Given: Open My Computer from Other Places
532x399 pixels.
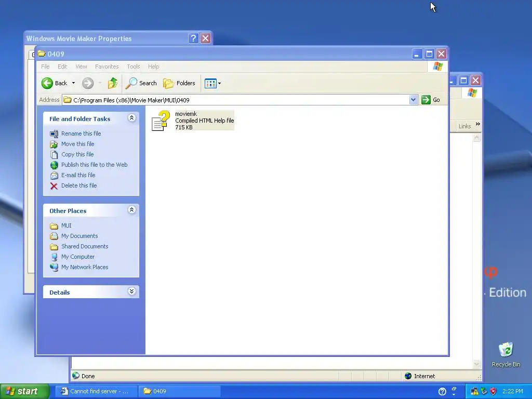Looking at the screenshot, I should point(78,257).
